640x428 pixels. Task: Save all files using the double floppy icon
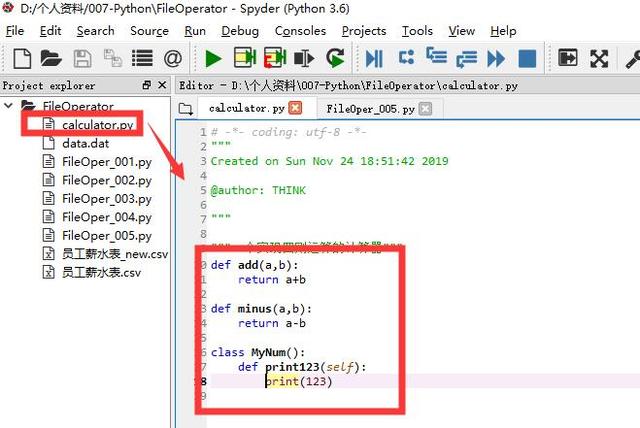click(113, 58)
